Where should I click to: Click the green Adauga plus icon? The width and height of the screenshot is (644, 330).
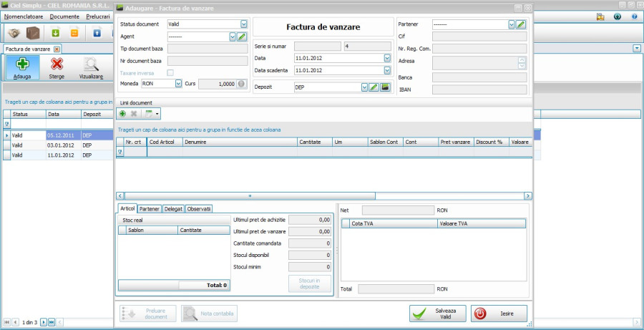21,65
